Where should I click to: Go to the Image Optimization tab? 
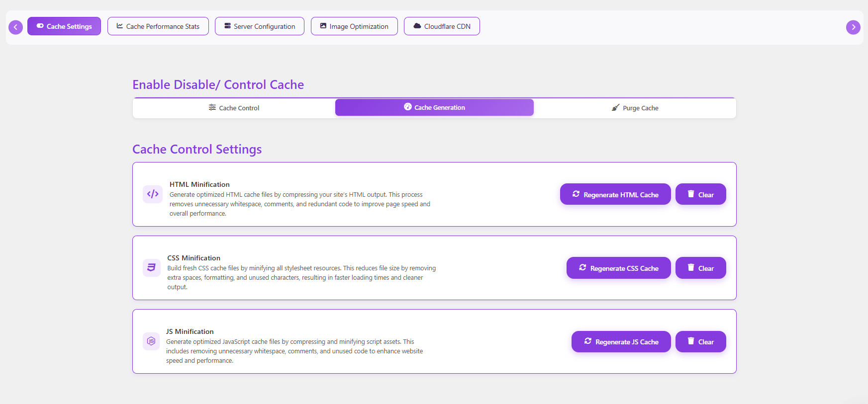point(354,26)
